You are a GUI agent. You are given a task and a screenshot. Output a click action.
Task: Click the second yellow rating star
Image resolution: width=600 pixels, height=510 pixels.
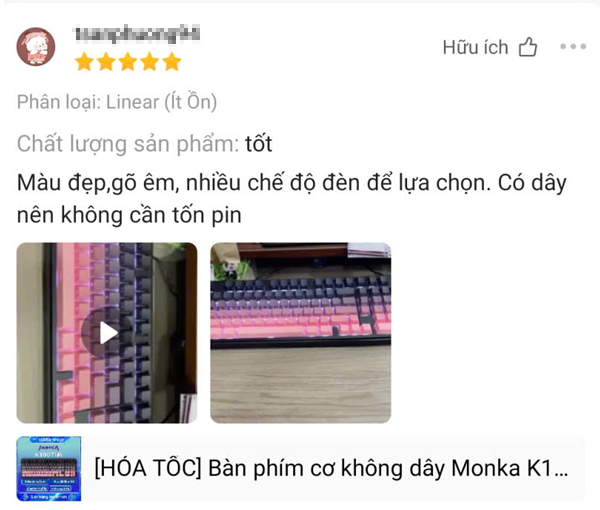click(106, 62)
